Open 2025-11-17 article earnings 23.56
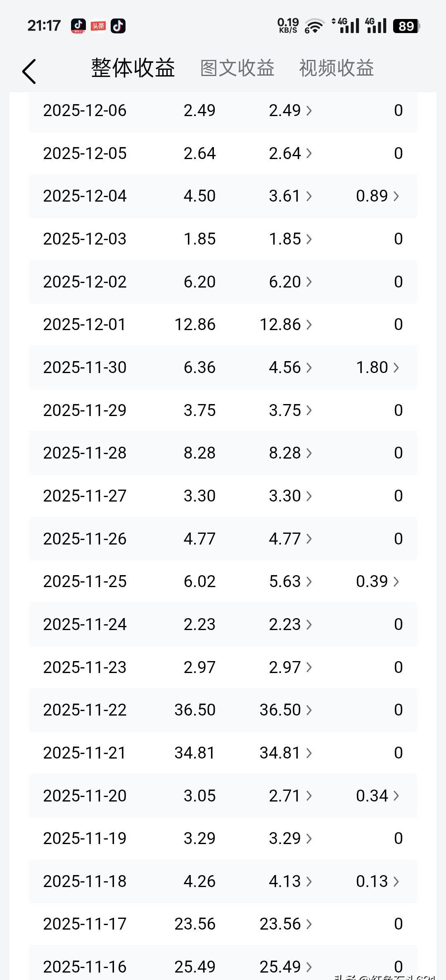Screen dimensions: 446x980 click(285, 924)
